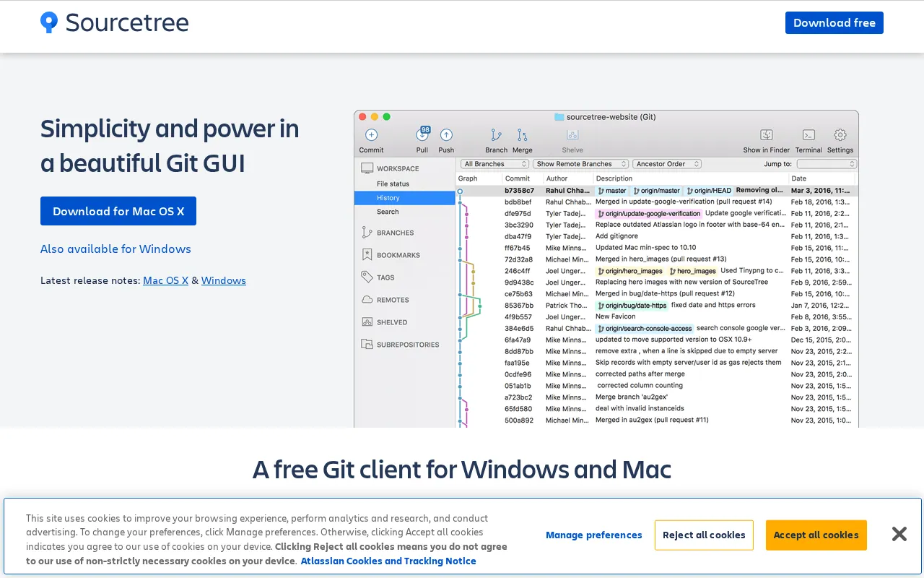
Task: Click the Graph column header
Action: tap(468, 178)
